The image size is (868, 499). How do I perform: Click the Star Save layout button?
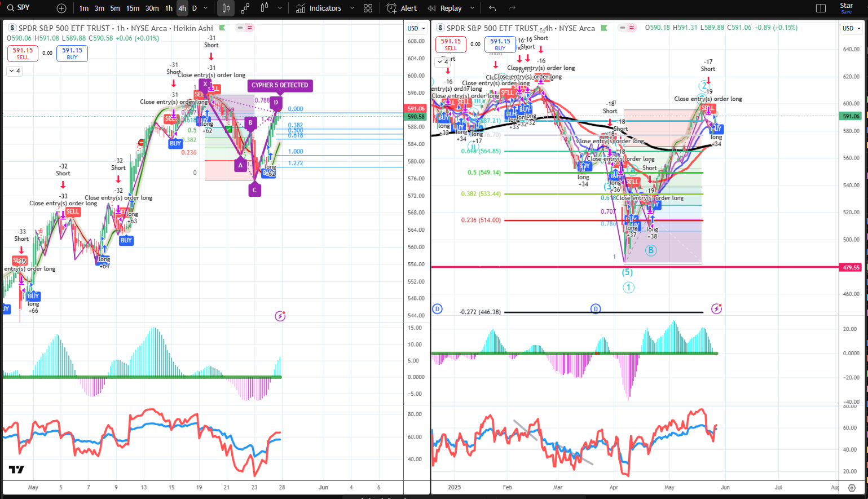click(846, 8)
